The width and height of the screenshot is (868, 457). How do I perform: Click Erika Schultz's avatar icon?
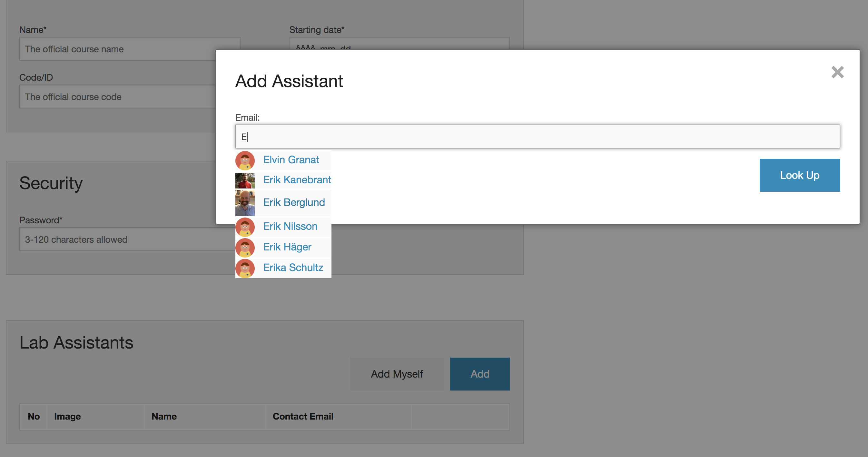pyautogui.click(x=245, y=268)
